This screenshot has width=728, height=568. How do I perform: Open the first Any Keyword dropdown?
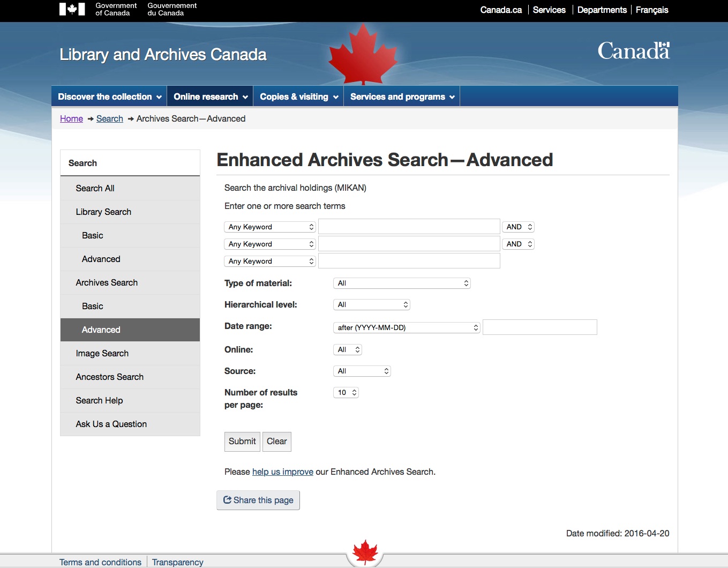click(x=270, y=227)
